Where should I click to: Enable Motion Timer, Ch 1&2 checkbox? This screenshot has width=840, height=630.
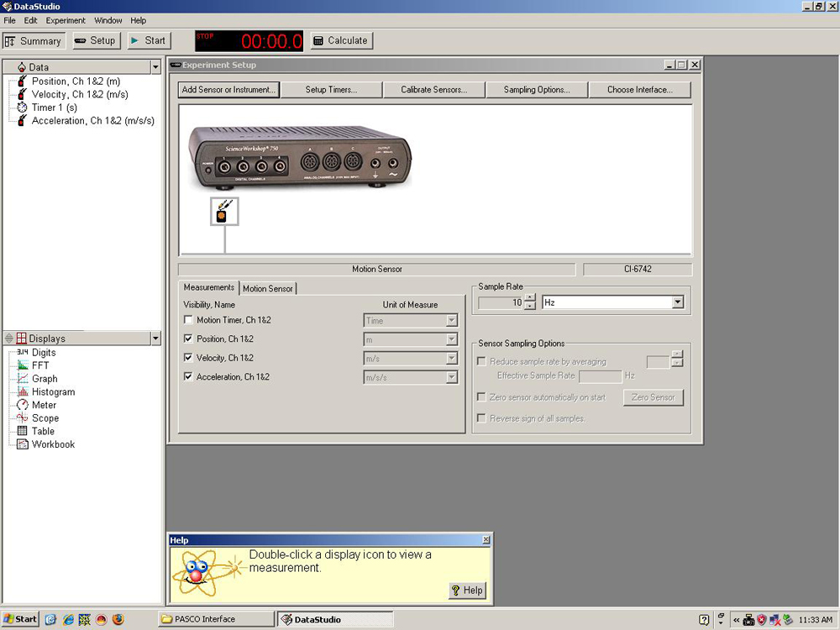(188, 320)
